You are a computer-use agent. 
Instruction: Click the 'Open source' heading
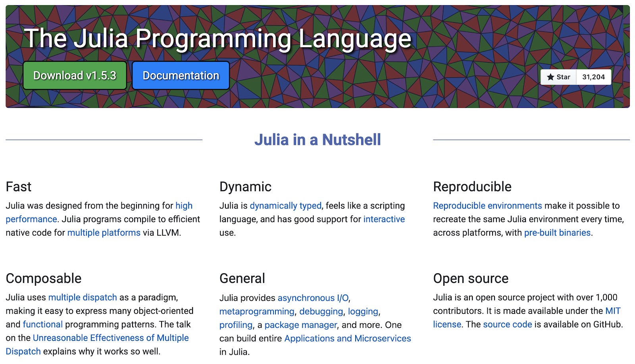[x=471, y=278]
